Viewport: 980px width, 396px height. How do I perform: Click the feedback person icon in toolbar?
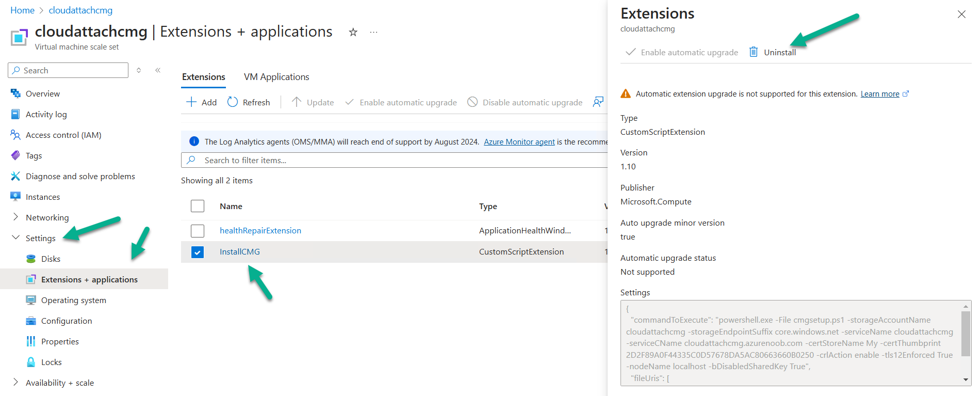click(598, 102)
